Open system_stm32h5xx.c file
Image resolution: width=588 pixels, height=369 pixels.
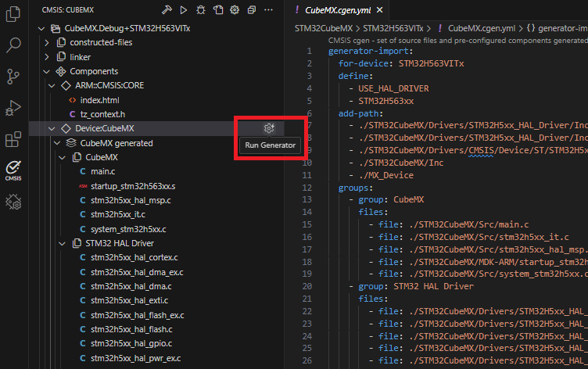coord(128,229)
